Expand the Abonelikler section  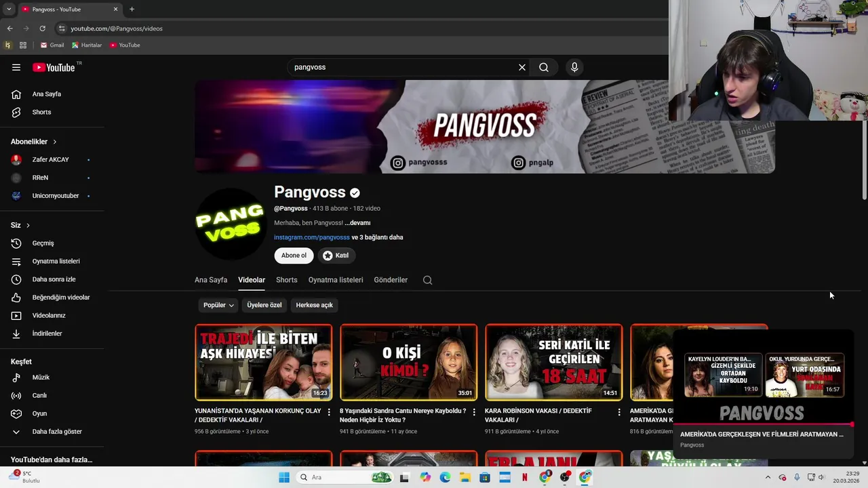pos(34,142)
